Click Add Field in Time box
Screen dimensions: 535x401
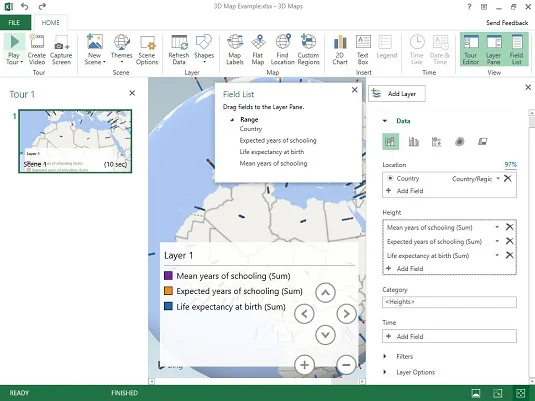click(x=449, y=336)
